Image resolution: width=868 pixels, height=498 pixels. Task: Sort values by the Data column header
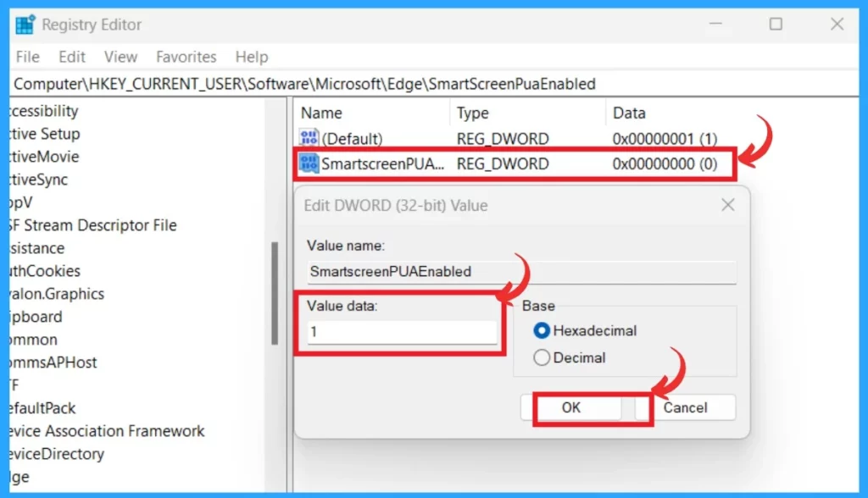(x=629, y=113)
